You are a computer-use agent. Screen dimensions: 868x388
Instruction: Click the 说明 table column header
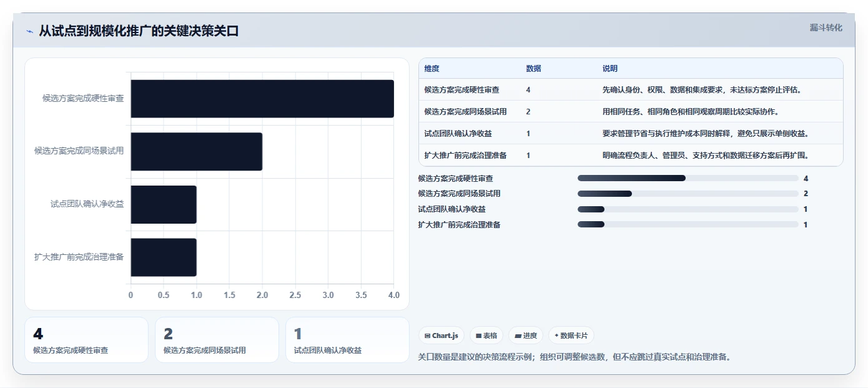coord(610,69)
